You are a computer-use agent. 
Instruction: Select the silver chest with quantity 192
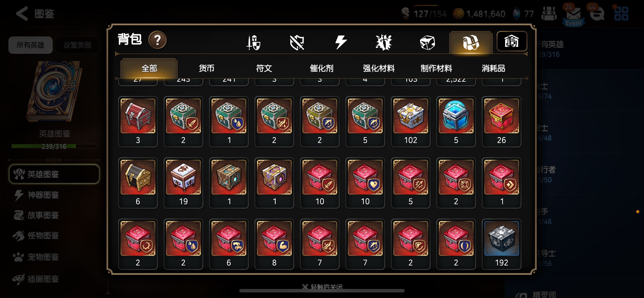pyautogui.click(x=501, y=244)
